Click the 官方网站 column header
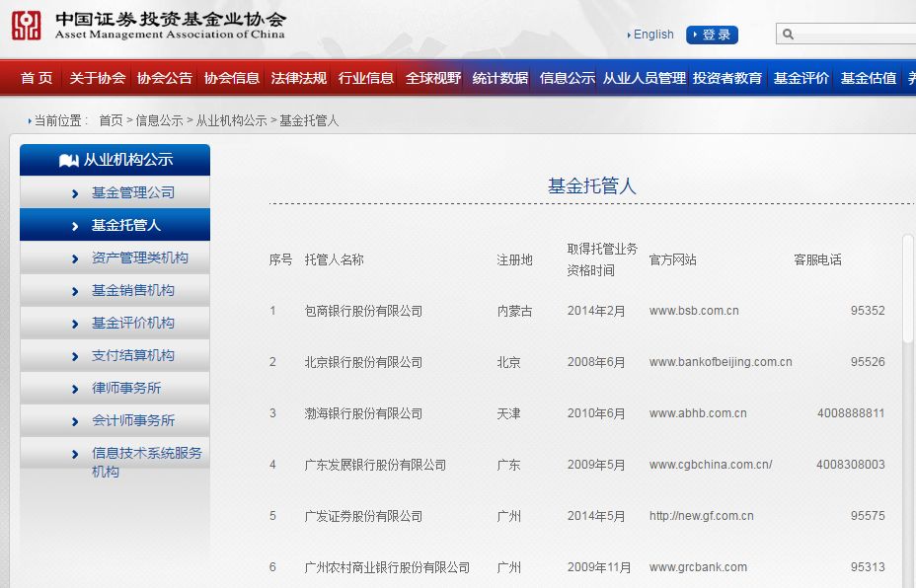The image size is (916, 588). 672,259
